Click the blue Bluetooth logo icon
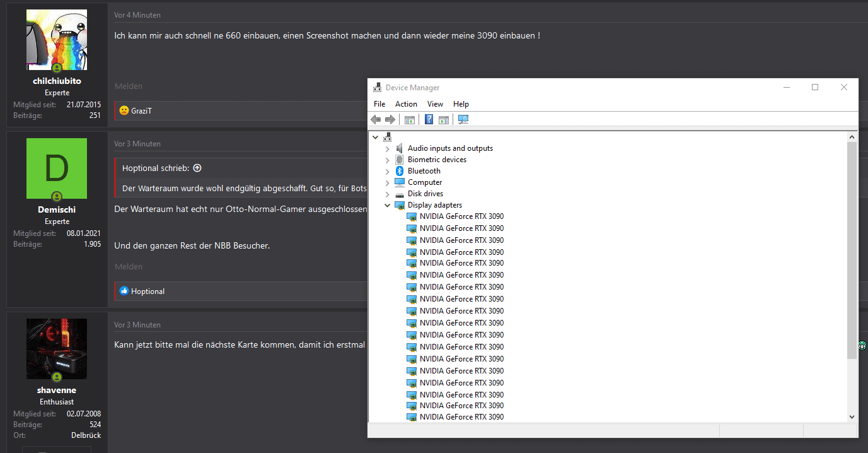Screen dimensions: 868x453 pyautogui.click(x=399, y=171)
